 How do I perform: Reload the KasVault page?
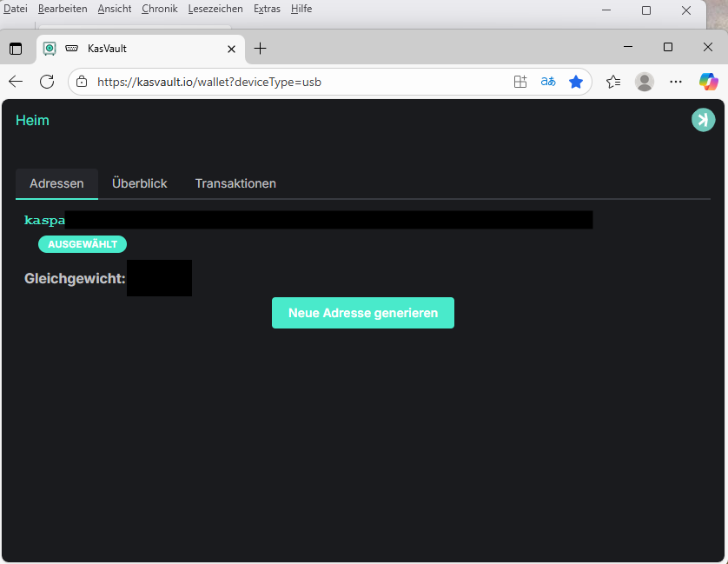tap(47, 82)
